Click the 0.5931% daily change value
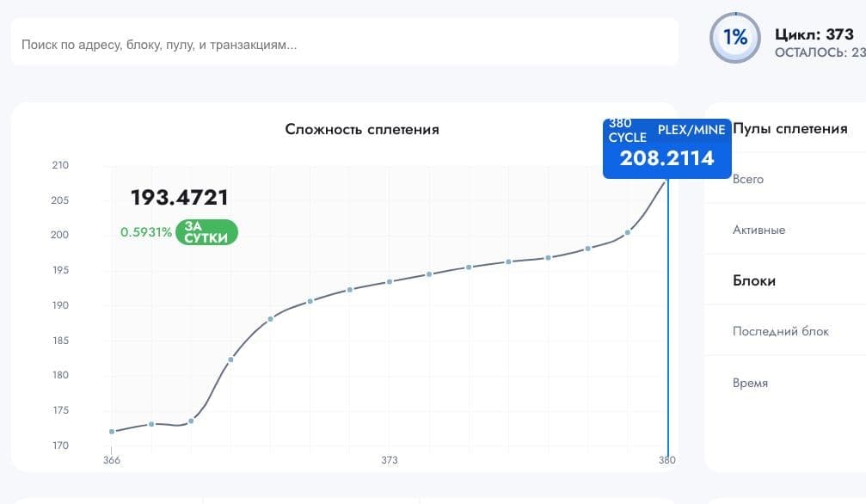866x504 pixels. (146, 232)
